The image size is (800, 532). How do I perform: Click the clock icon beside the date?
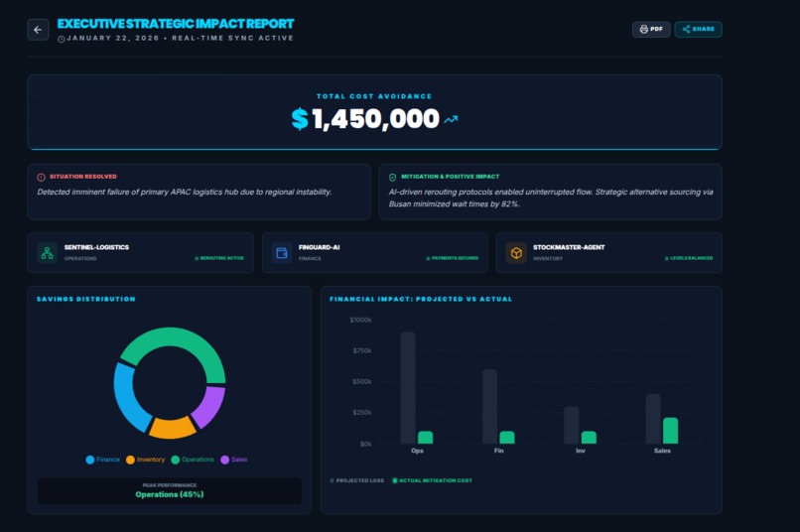[x=62, y=39]
